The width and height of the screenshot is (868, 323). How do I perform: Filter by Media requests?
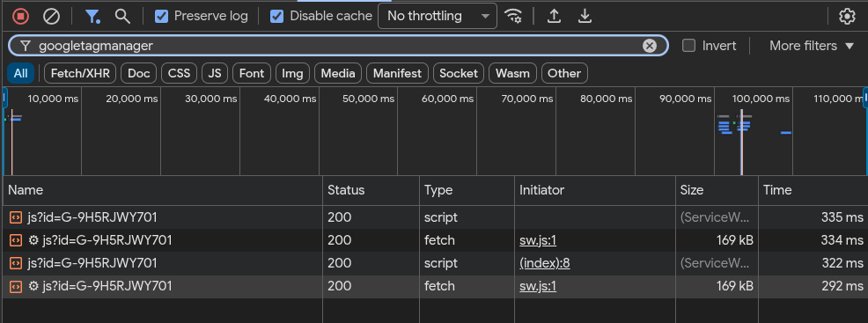338,73
